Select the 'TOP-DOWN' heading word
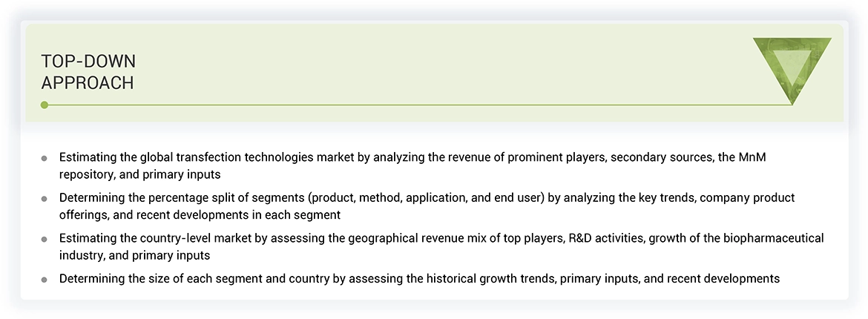Screen dimensions: 868x319 coord(88,62)
